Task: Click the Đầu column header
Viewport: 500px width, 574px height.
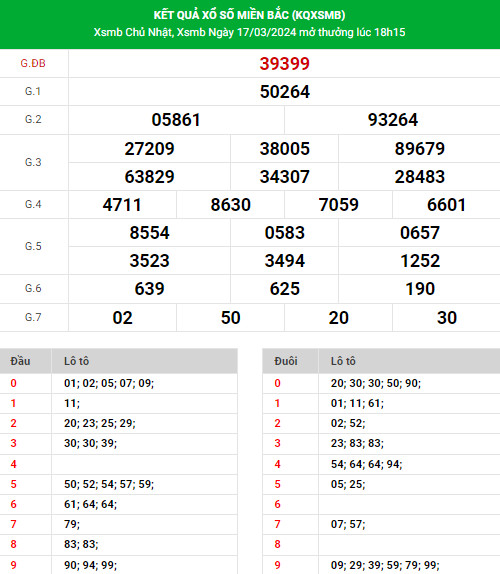Action: 20,361
